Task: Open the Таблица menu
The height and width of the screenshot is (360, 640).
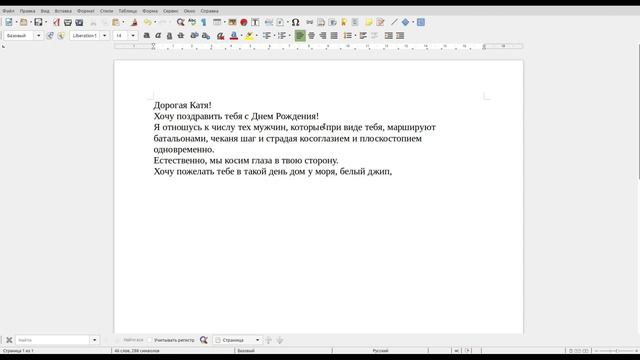Action: click(x=128, y=11)
